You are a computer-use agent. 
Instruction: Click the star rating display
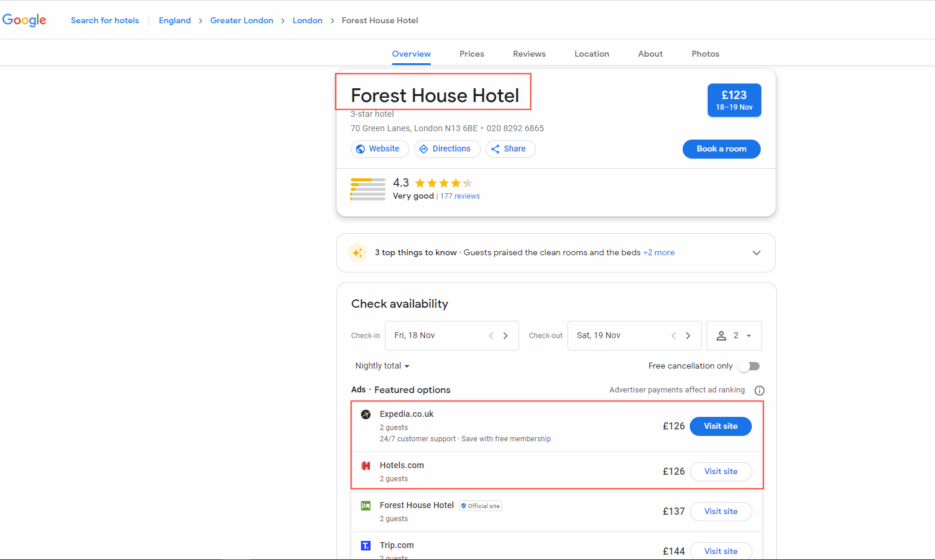click(x=444, y=183)
